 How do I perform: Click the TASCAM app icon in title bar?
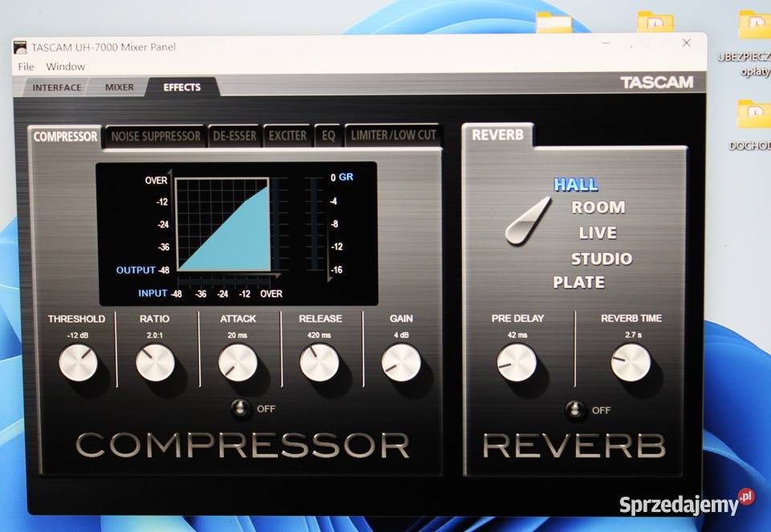(x=20, y=47)
